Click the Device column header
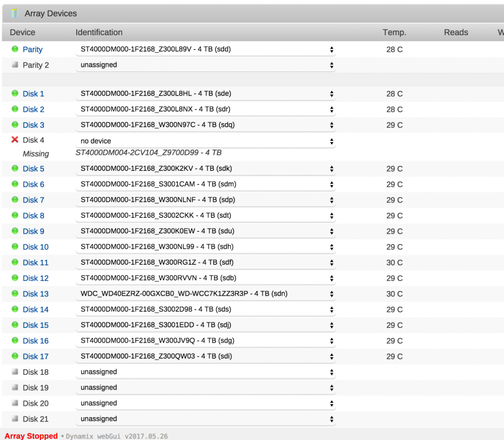Screen dimensions: 504x440 coord(22,32)
